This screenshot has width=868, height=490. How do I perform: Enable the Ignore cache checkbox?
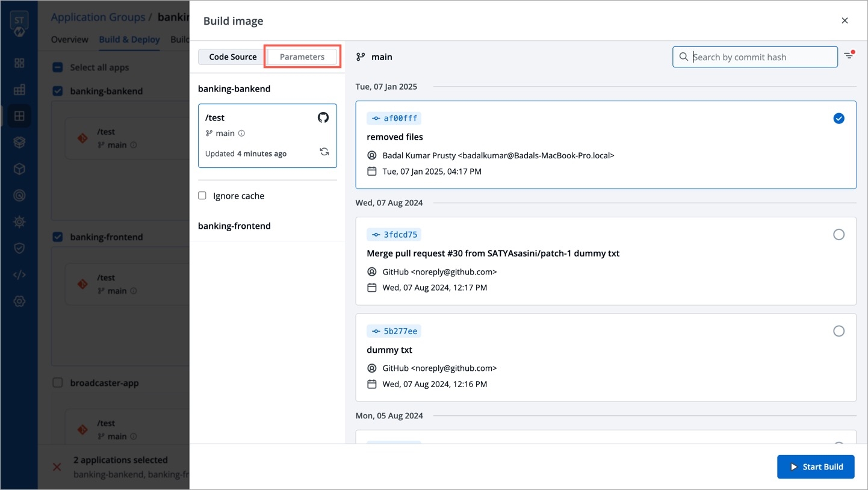[x=202, y=196]
